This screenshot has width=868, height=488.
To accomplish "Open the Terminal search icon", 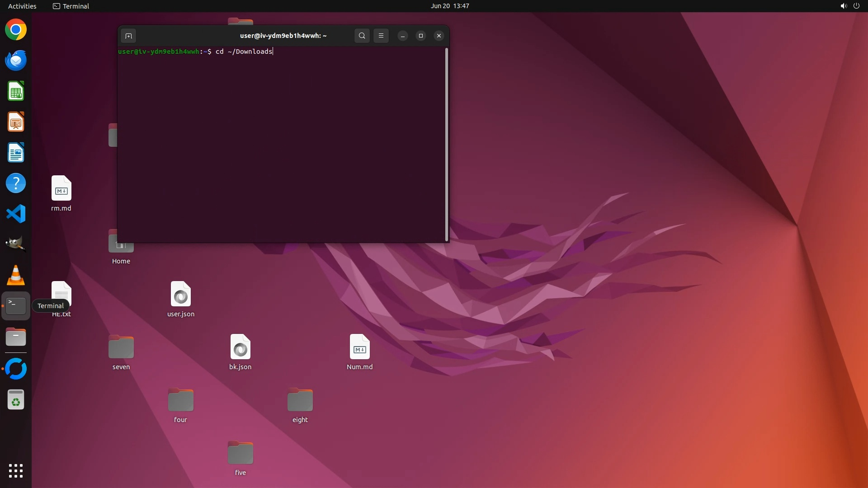I will tap(362, 36).
